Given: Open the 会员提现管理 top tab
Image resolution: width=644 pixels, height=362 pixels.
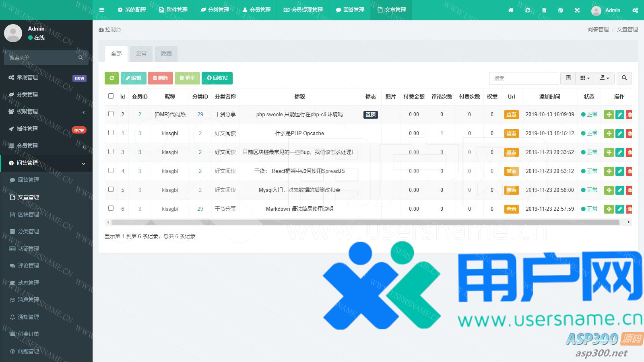Looking at the screenshot, I should [x=303, y=10].
